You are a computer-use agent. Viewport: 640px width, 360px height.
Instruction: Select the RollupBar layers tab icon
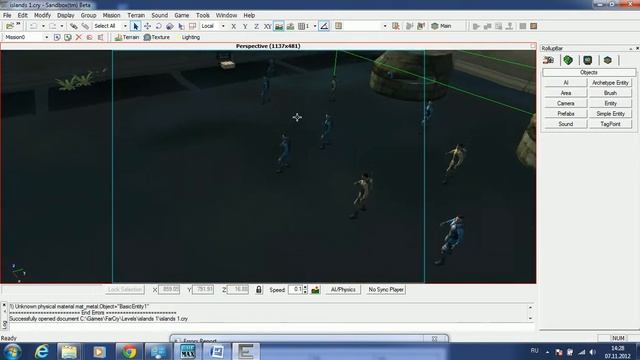[x=608, y=60]
